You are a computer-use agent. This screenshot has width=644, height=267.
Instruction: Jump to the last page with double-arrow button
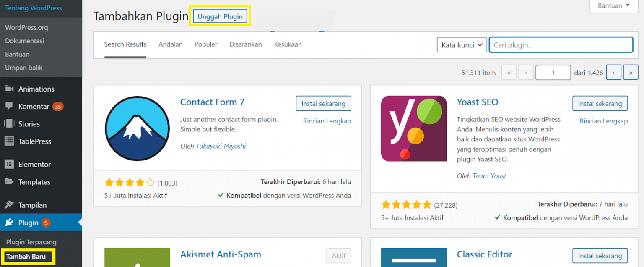pyautogui.click(x=631, y=72)
